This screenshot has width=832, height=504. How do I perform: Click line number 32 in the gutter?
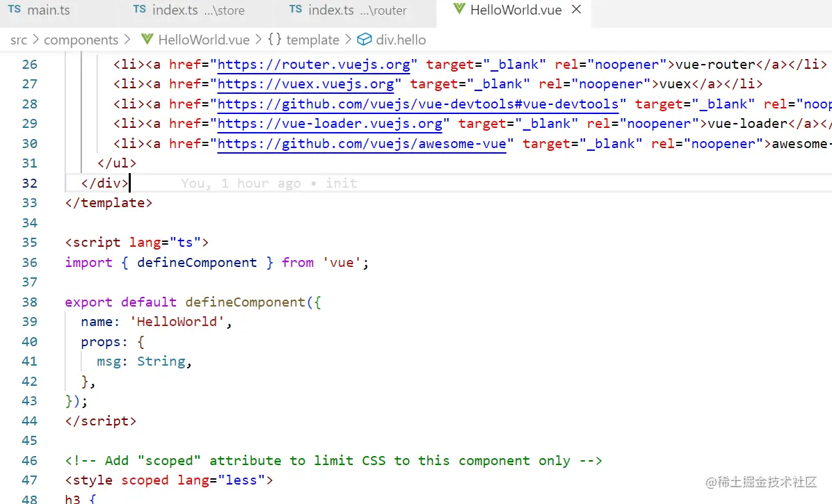click(x=30, y=184)
